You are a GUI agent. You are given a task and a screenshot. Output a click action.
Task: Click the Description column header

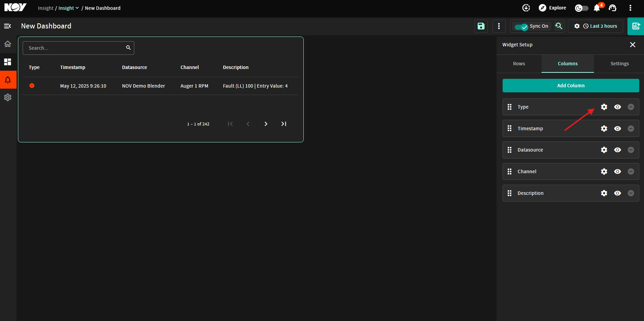pyautogui.click(x=236, y=67)
